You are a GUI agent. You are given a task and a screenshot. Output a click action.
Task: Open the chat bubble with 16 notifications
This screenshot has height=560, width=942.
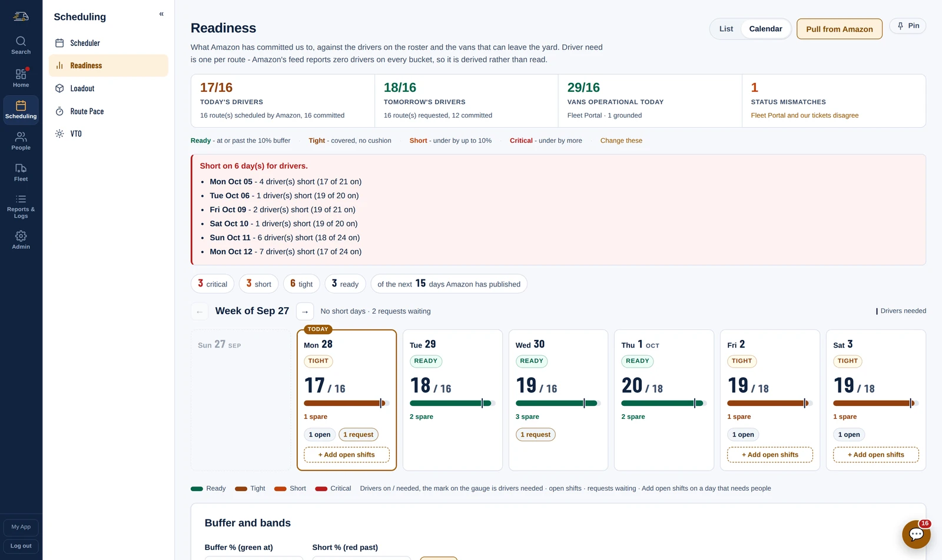916,534
